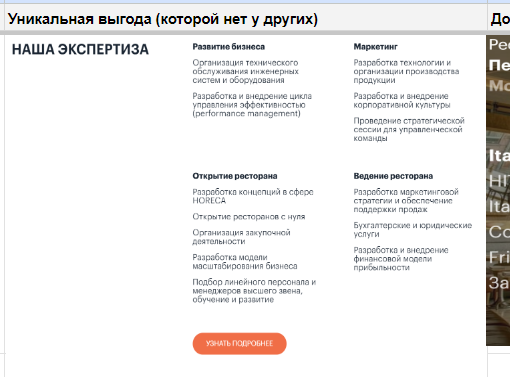The height and width of the screenshot is (377, 510).
Task: Select text 'Организация технического обслуживания инженерных систем'
Action: (245, 71)
